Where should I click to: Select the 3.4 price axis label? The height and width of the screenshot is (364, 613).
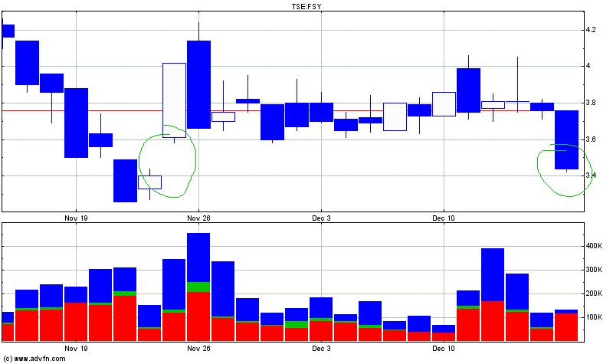591,175
